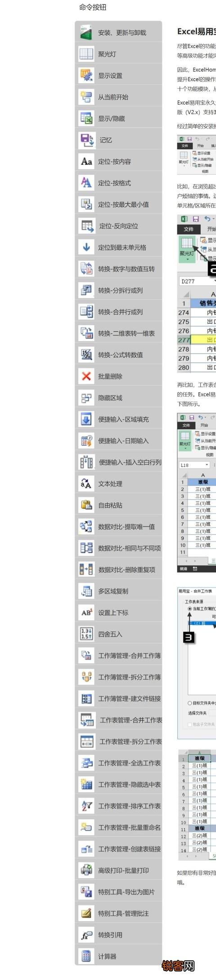Open the 计算器 calculator icon
This screenshot has width=216, height=980.
point(86,957)
